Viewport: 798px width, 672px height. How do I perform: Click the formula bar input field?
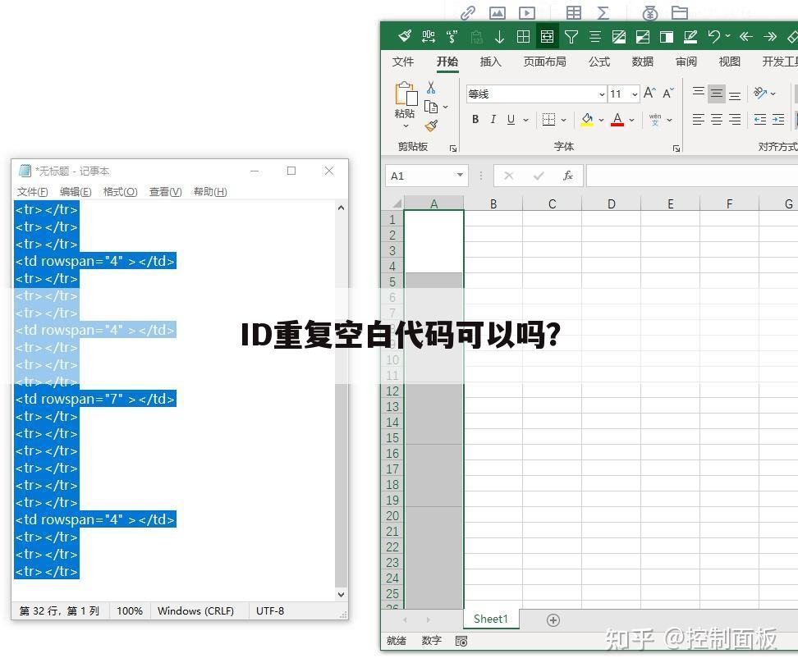click(x=691, y=176)
